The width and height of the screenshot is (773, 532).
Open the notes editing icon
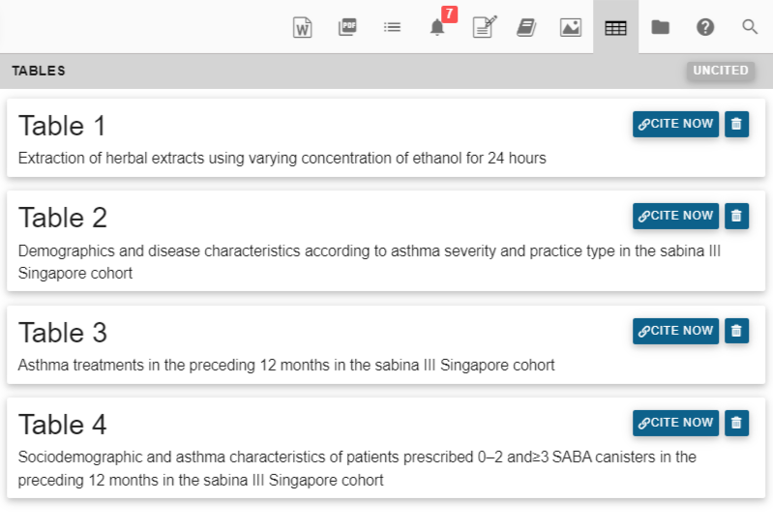point(484,27)
